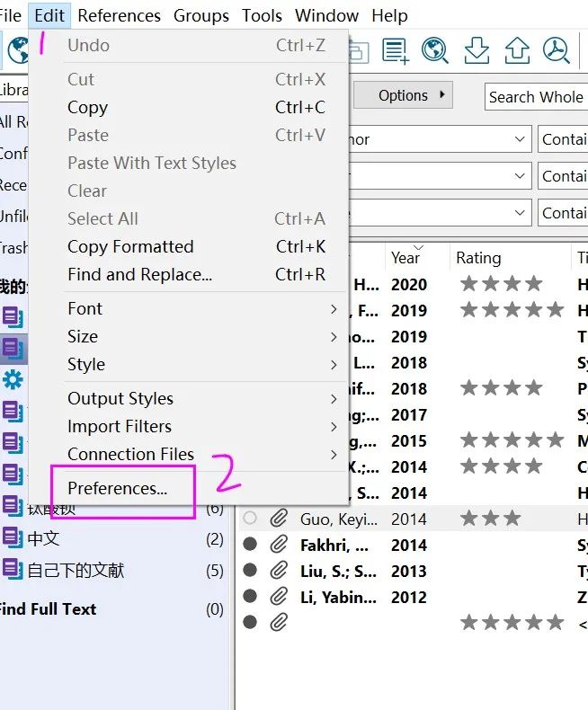Toggle read status dot for Fakhri 2014
This screenshot has height=710, width=588.
tap(250, 545)
